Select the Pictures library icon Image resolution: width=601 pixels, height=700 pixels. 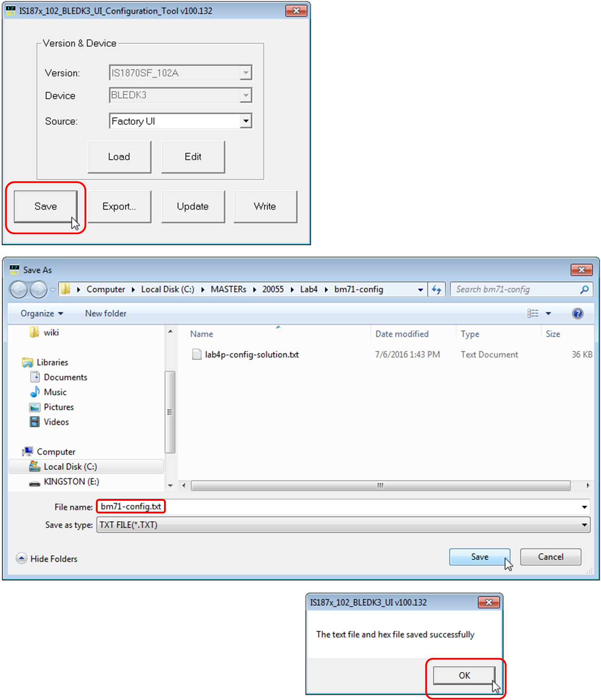(35, 407)
